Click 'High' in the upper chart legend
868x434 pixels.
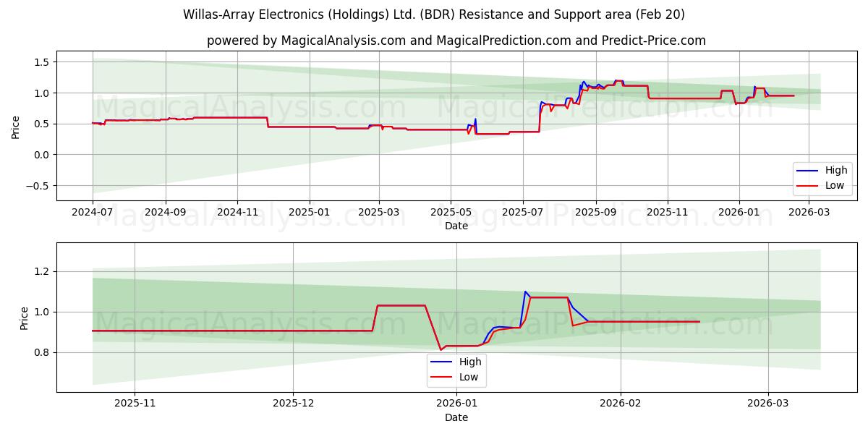point(836,171)
